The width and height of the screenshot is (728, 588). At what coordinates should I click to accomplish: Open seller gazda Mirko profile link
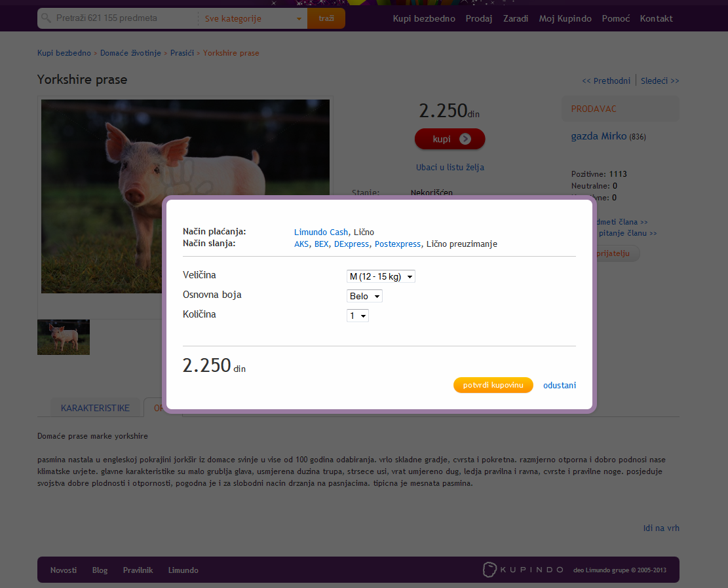point(599,136)
